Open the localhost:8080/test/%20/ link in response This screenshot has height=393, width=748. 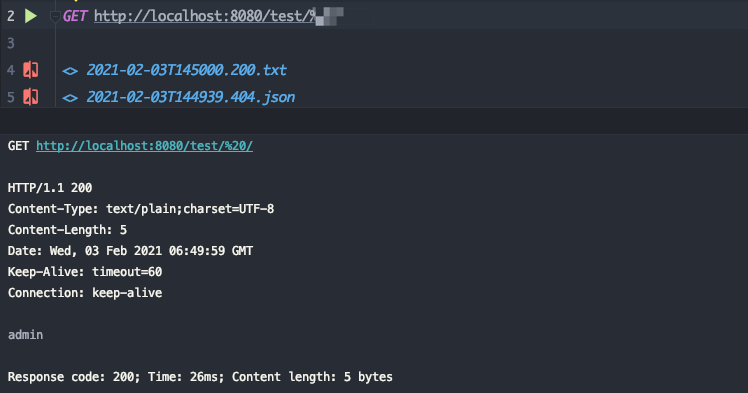145,146
